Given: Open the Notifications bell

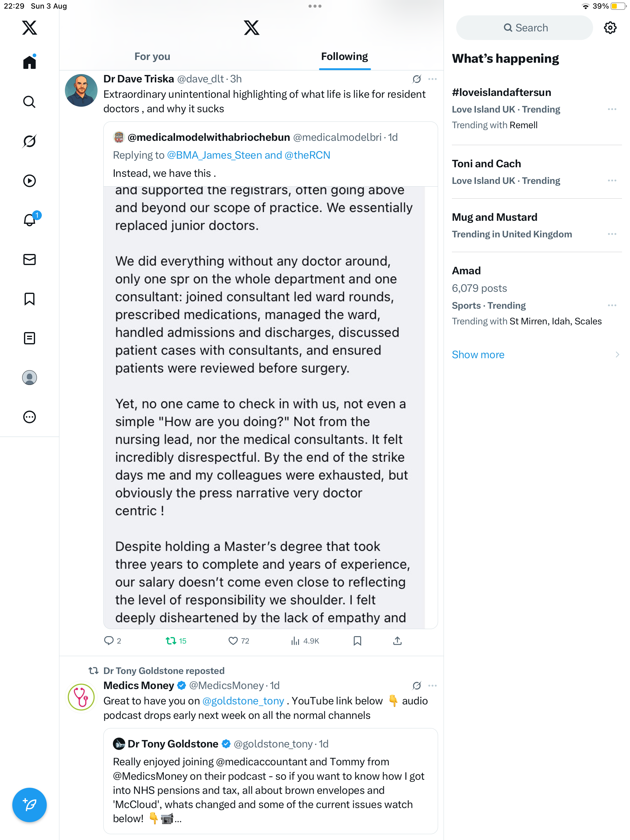Looking at the screenshot, I should 29,220.
